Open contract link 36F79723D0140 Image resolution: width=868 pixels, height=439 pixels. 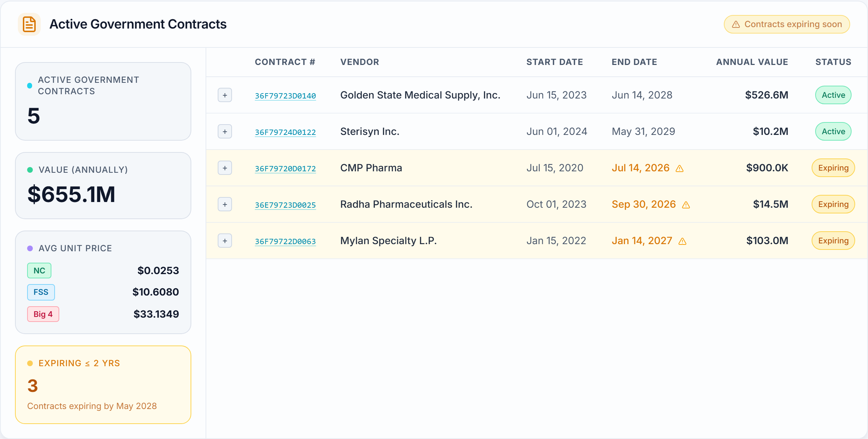pyautogui.click(x=285, y=96)
